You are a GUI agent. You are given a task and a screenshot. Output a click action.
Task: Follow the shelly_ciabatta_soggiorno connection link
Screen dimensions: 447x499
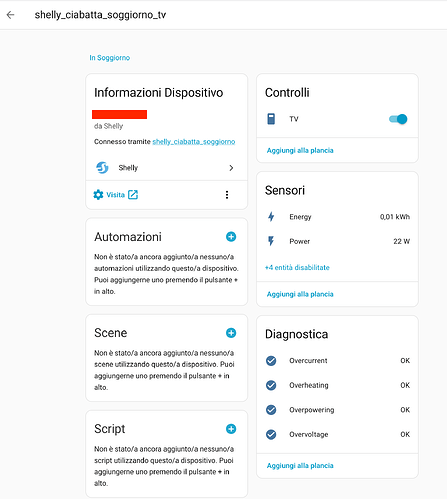click(x=194, y=142)
